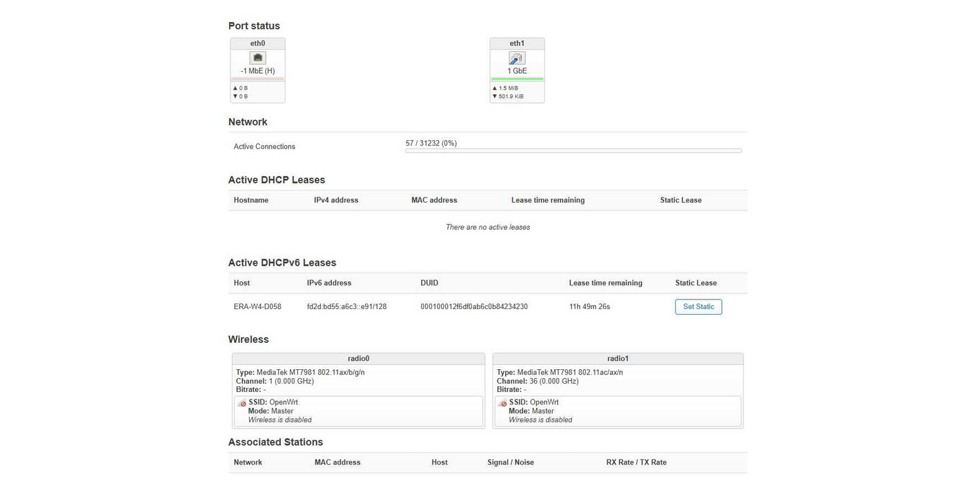The width and height of the screenshot is (980, 483).
Task: Click radio0 disabled wireless signal icon
Action: tap(242, 403)
